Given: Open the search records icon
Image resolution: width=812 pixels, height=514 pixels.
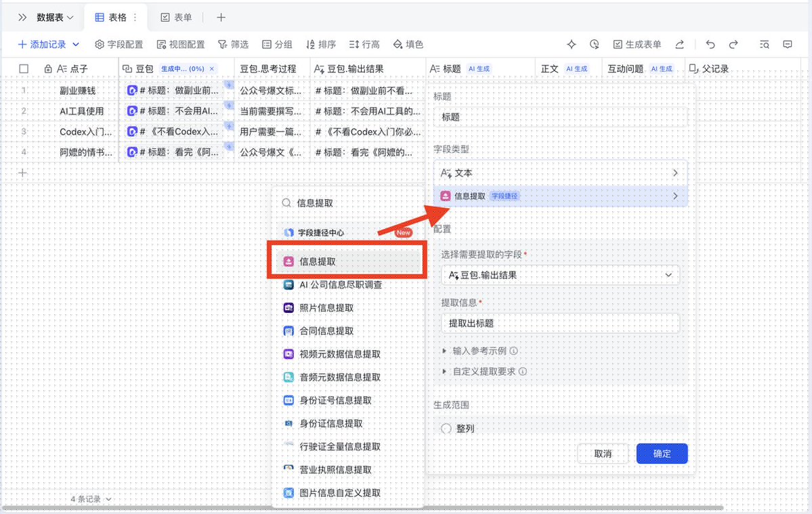Looking at the screenshot, I should 765,45.
